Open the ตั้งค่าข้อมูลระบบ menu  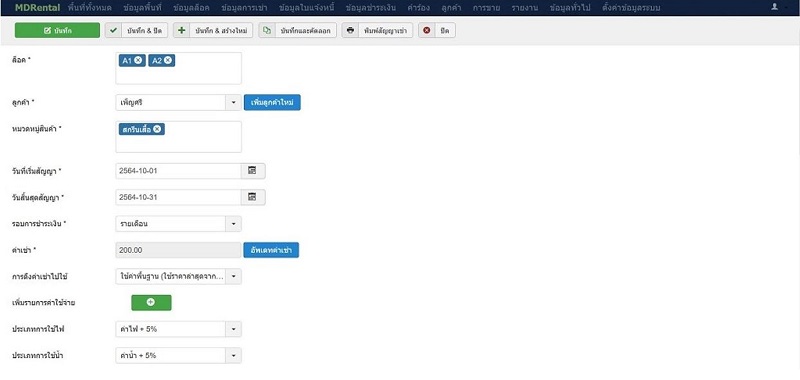[x=631, y=8]
